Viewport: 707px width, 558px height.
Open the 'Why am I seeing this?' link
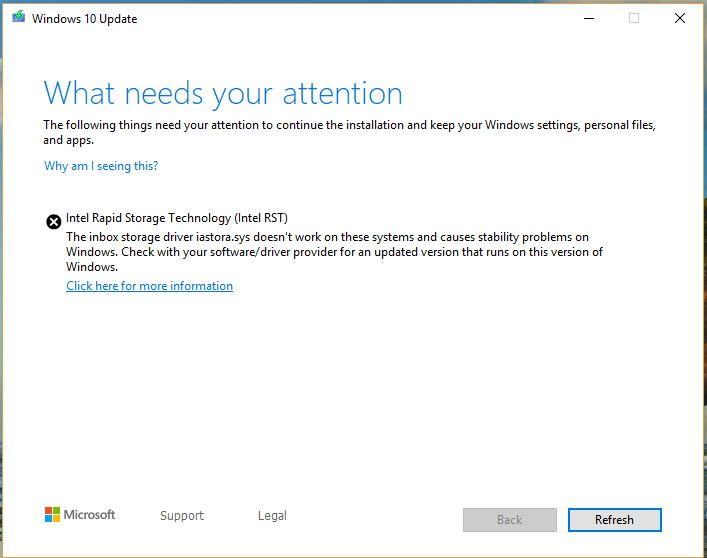coord(101,166)
